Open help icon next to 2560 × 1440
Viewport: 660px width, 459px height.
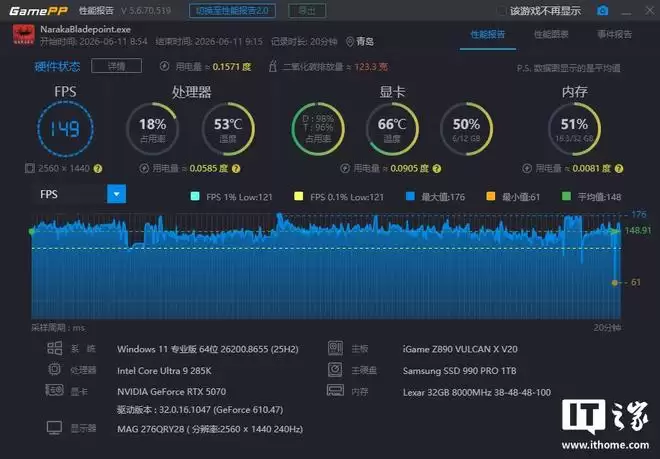point(98,169)
